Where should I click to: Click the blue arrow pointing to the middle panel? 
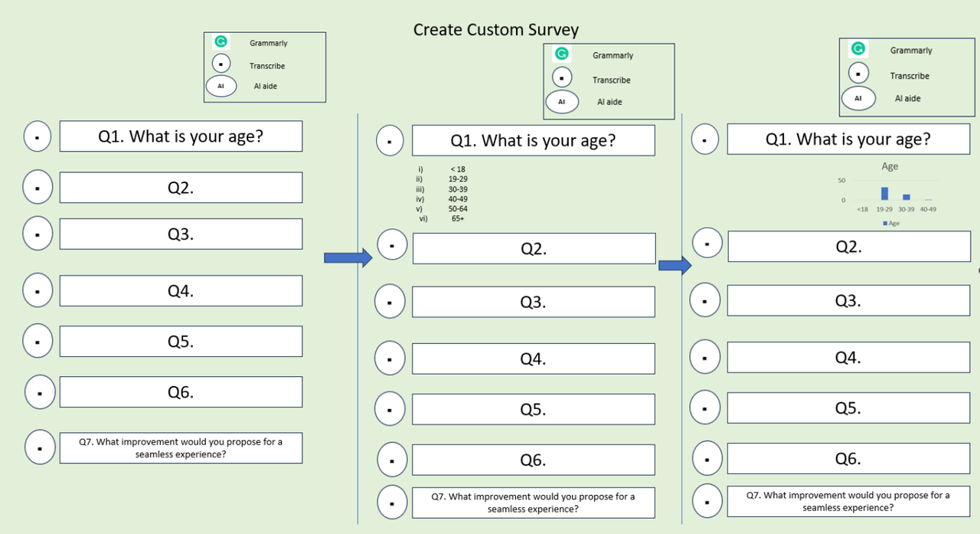348,257
